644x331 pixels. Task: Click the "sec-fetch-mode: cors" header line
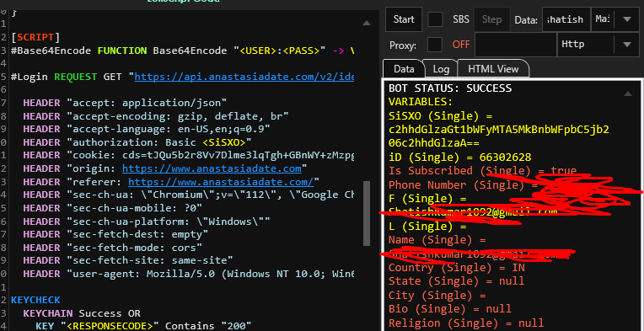pyautogui.click(x=113, y=248)
